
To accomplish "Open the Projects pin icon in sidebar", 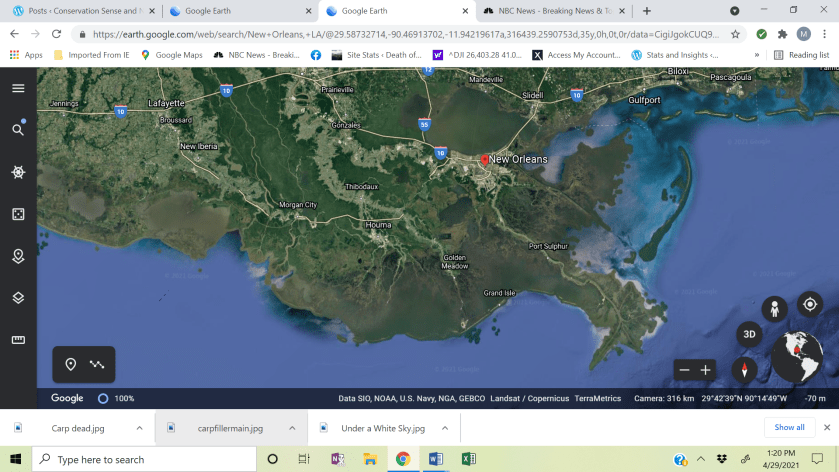I will pos(18,256).
